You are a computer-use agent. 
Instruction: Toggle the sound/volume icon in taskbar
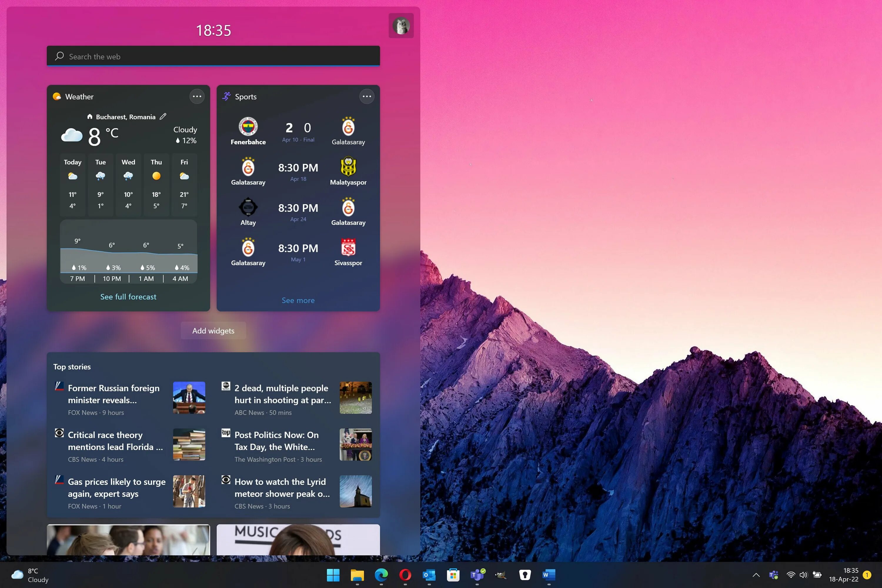pyautogui.click(x=803, y=575)
